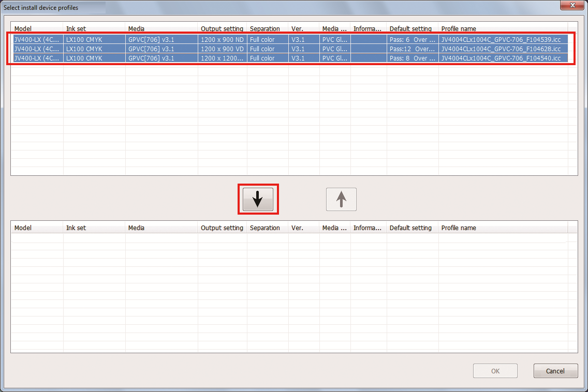The image size is (588, 392).
Task: Close the Select install device profiles dialog
Action: click(x=572, y=5)
